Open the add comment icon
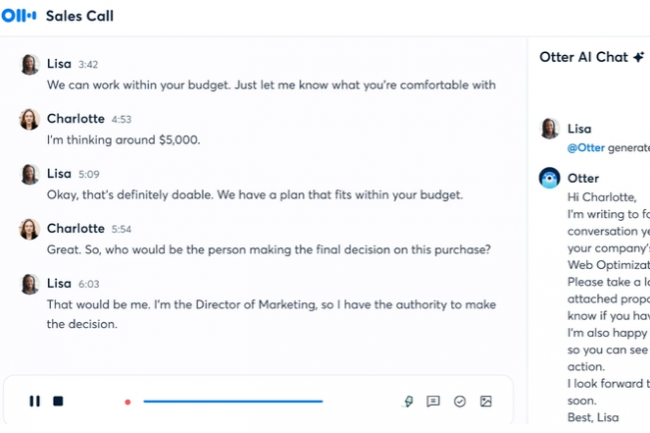The height and width of the screenshot is (433, 650). click(433, 401)
